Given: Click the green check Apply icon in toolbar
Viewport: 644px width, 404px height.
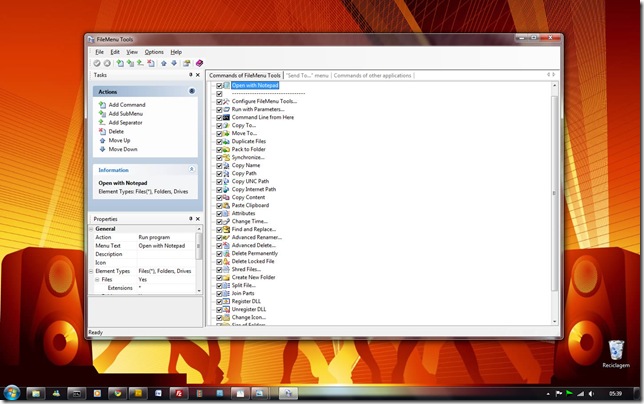Looking at the screenshot, I should click(x=97, y=63).
